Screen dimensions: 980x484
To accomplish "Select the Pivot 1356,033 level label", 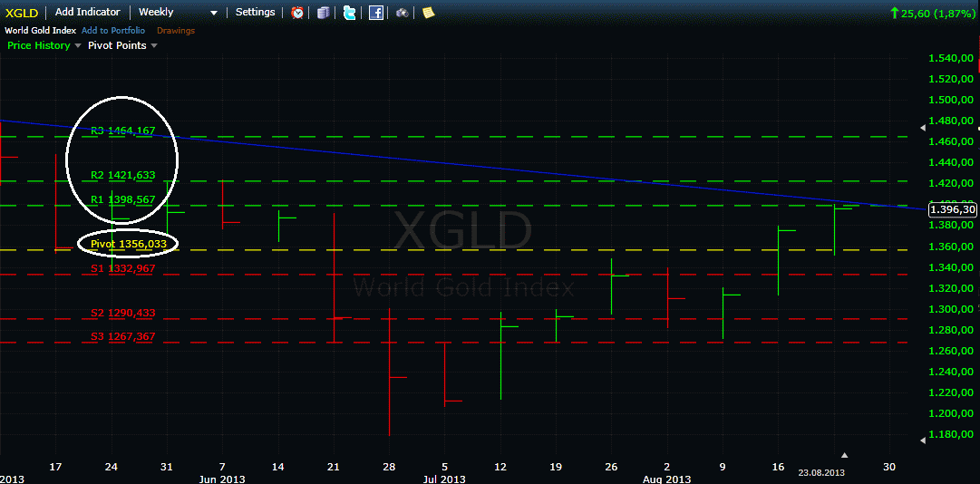I will pos(128,244).
